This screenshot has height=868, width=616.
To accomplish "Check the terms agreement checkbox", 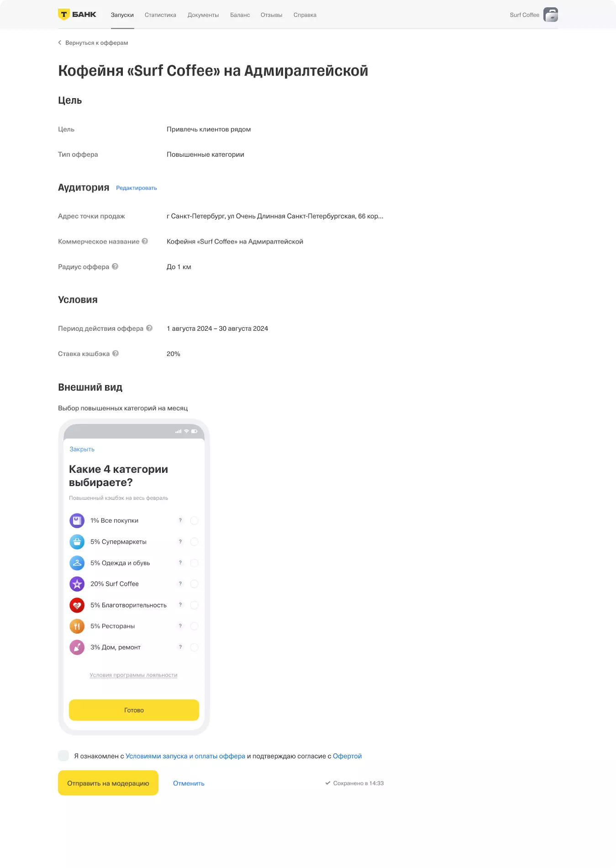I will click(63, 756).
